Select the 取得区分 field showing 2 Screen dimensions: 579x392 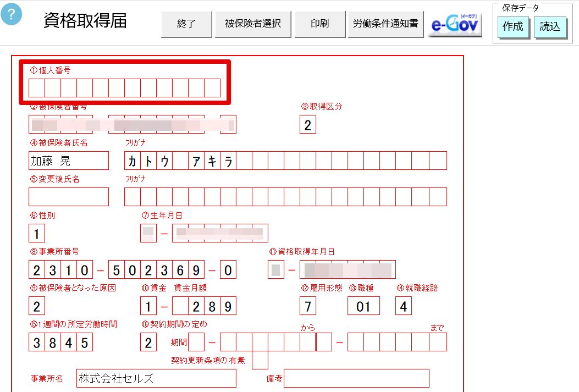pos(307,124)
